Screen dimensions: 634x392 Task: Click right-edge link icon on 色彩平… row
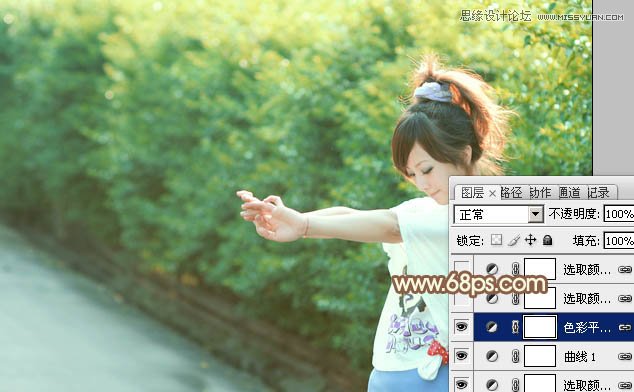(x=625, y=327)
